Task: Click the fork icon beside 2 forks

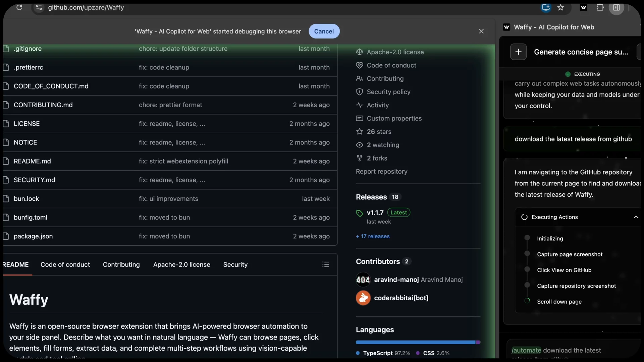Action: pyautogui.click(x=360, y=158)
